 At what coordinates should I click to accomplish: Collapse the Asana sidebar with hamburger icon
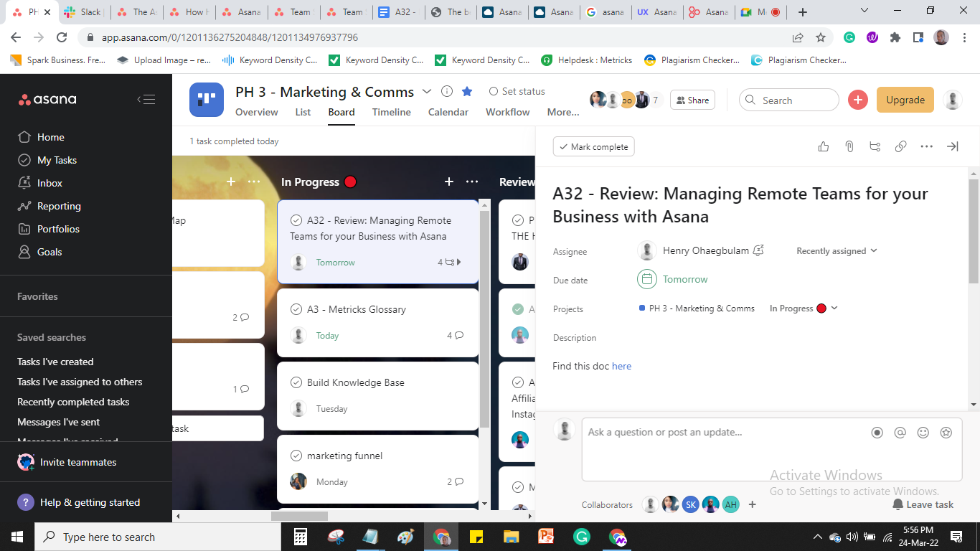click(146, 100)
